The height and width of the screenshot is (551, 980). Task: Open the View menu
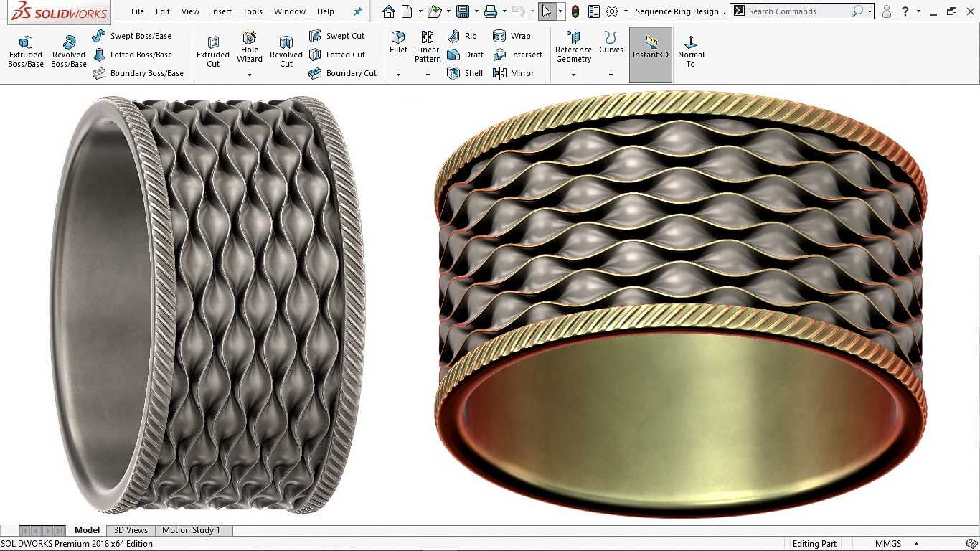click(191, 11)
